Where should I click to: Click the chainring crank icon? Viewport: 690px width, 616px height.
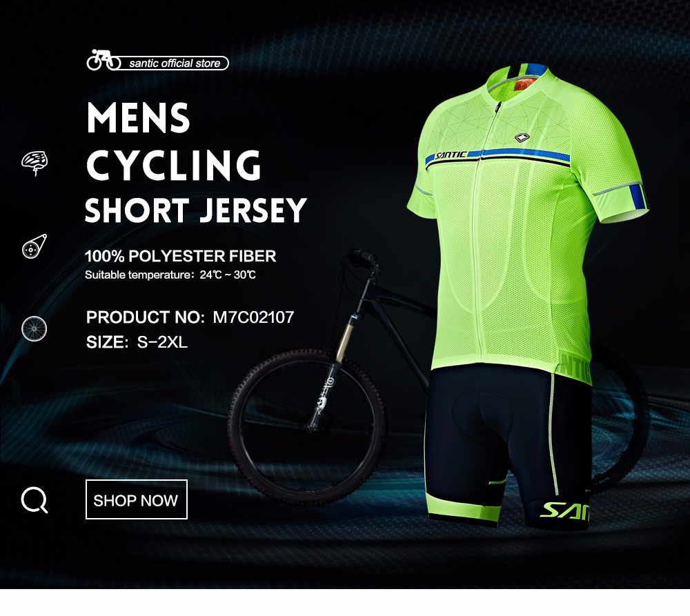(34, 246)
